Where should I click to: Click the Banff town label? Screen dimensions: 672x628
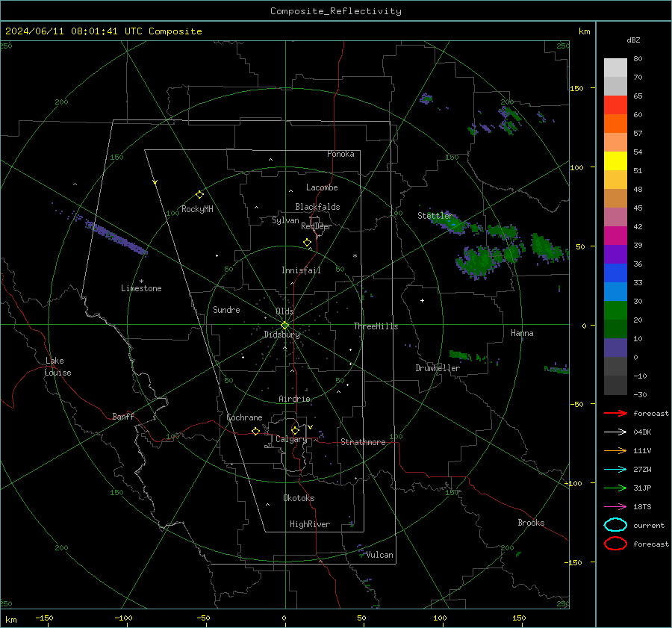(x=123, y=417)
